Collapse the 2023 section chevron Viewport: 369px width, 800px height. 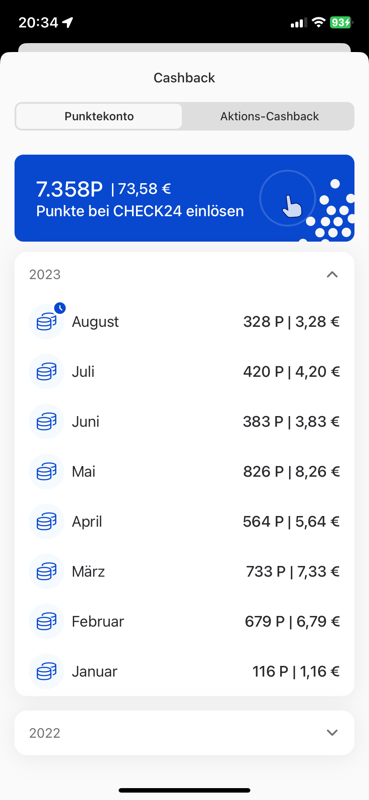332,274
